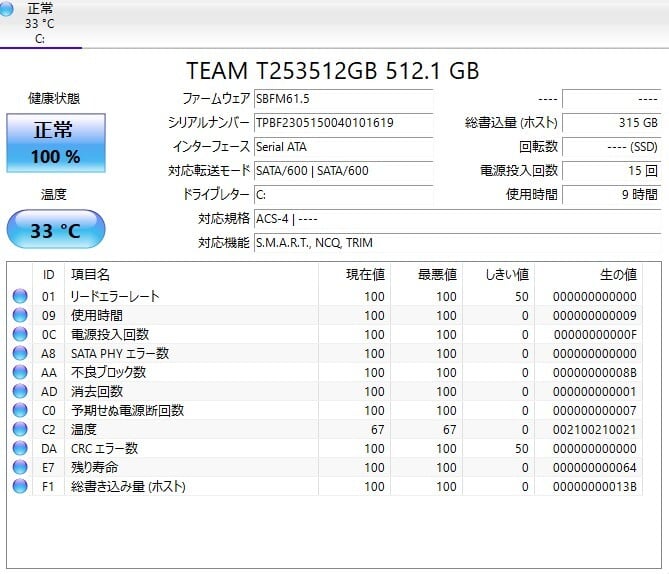Click the 生の値 column header
Viewport: 669px width, 574px height.
[x=588, y=274]
